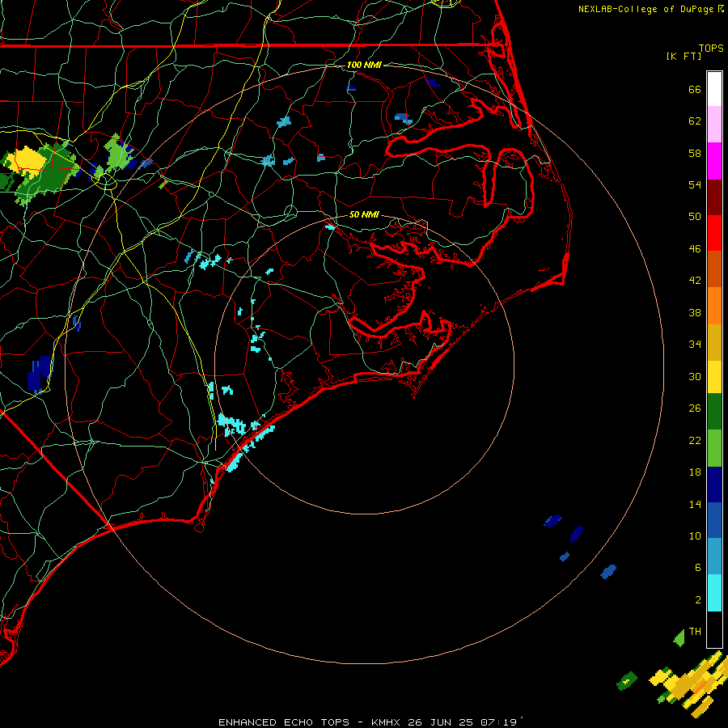Click the 100 NMI range ring label
This screenshot has width=728, height=728.
pos(364,65)
